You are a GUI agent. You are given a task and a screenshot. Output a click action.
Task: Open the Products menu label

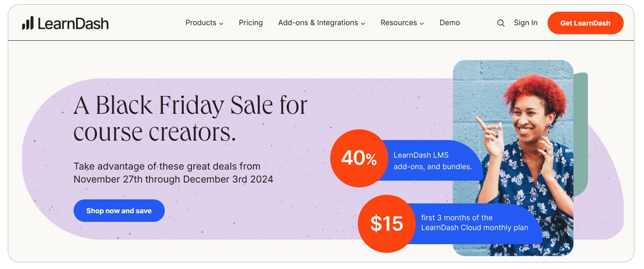click(x=200, y=23)
